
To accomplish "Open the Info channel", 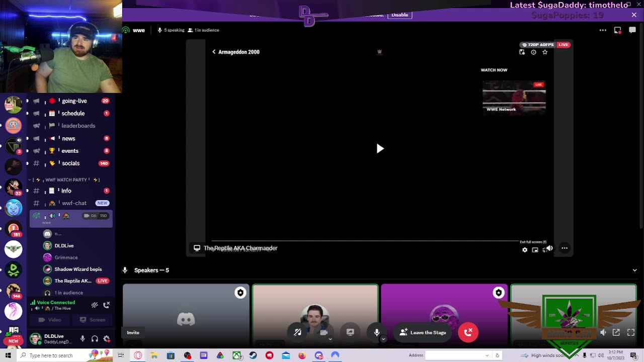I will tap(70, 191).
